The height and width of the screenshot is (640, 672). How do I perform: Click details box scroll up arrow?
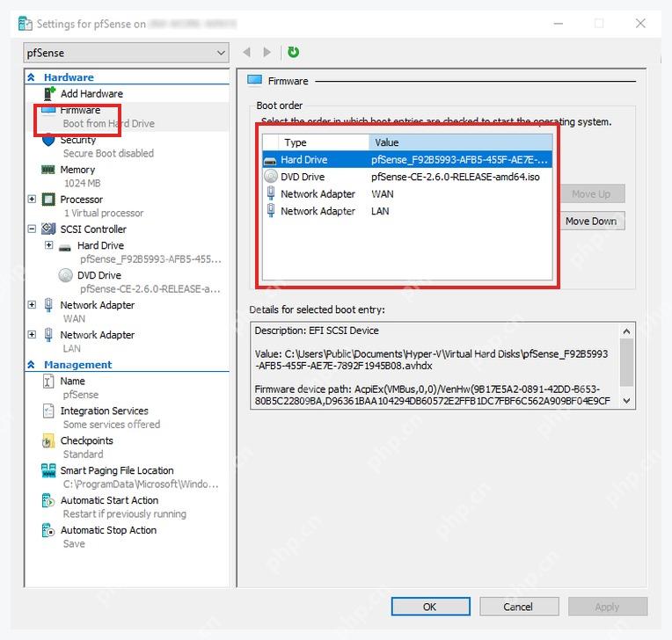[626, 331]
